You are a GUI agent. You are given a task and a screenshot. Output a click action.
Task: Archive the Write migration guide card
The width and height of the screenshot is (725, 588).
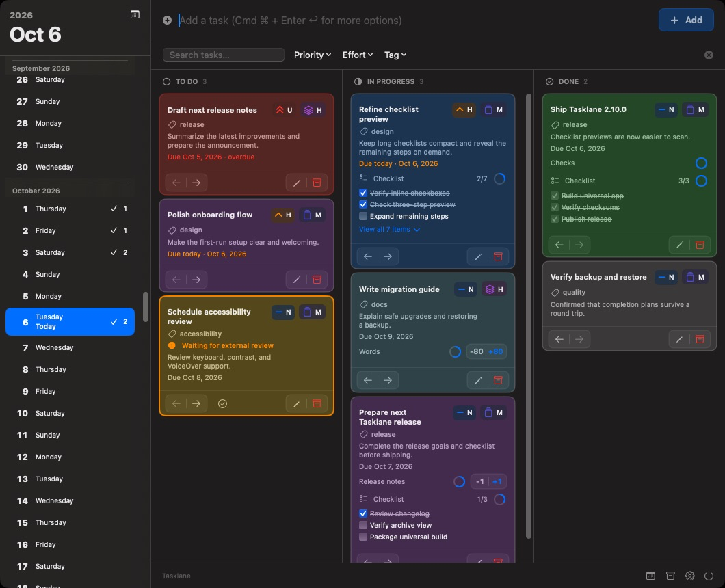[498, 380]
